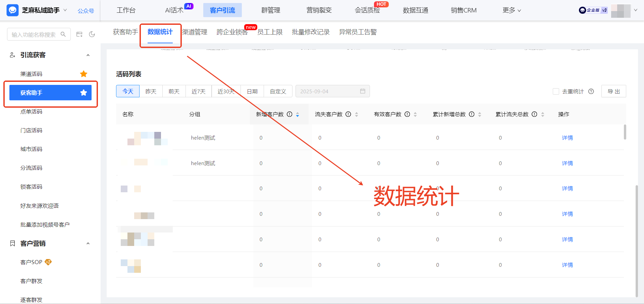Open 详情 for second helen测试 row
The image size is (644, 304).
pos(568,163)
